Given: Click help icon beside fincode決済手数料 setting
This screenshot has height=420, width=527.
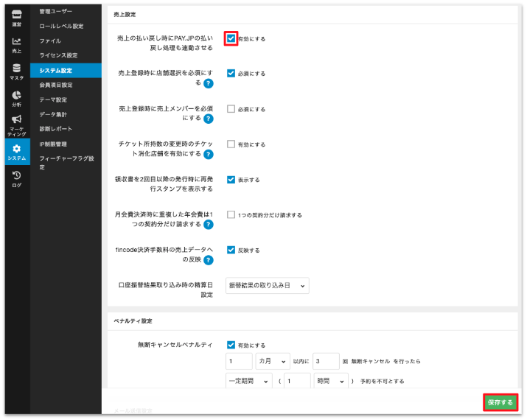Looking at the screenshot, I should [x=209, y=260].
